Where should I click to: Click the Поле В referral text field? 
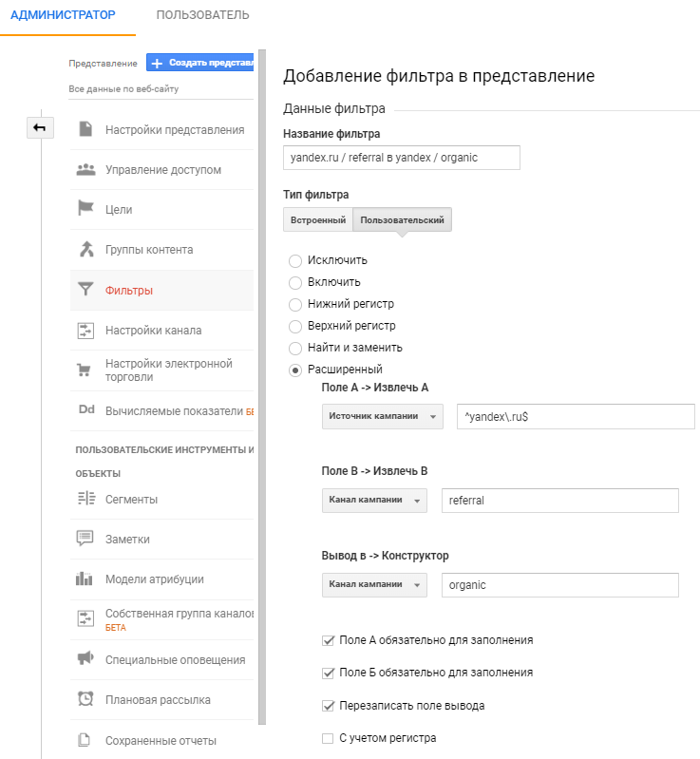click(560, 501)
